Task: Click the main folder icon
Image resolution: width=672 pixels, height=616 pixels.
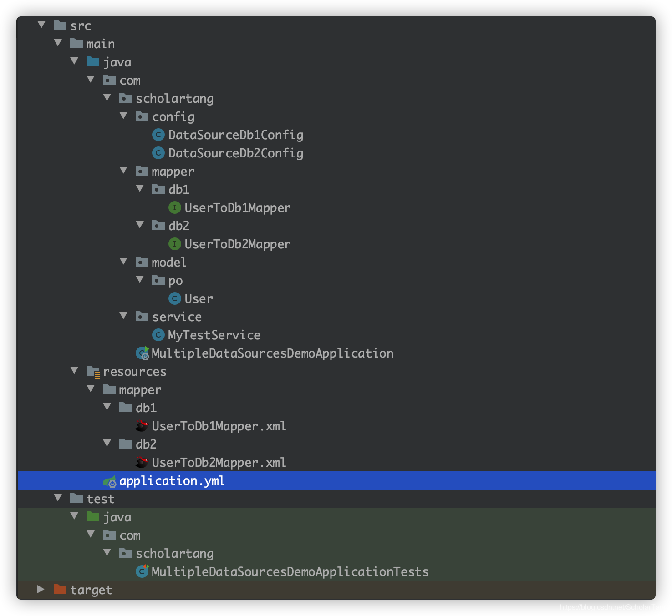Action: pyautogui.click(x=76, y=43)
